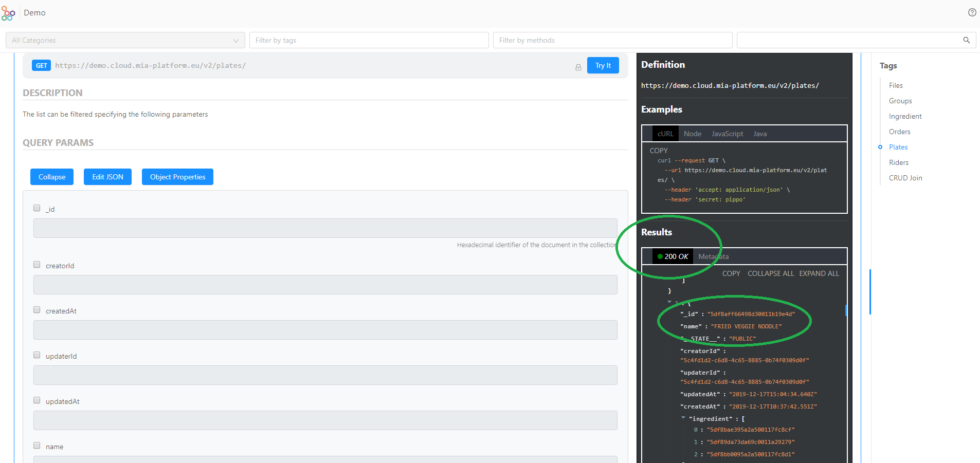The height and width of the screenshot is (463, 980).
Task: Enable the _id parameter checkbox
Action: tap(37, 208)
